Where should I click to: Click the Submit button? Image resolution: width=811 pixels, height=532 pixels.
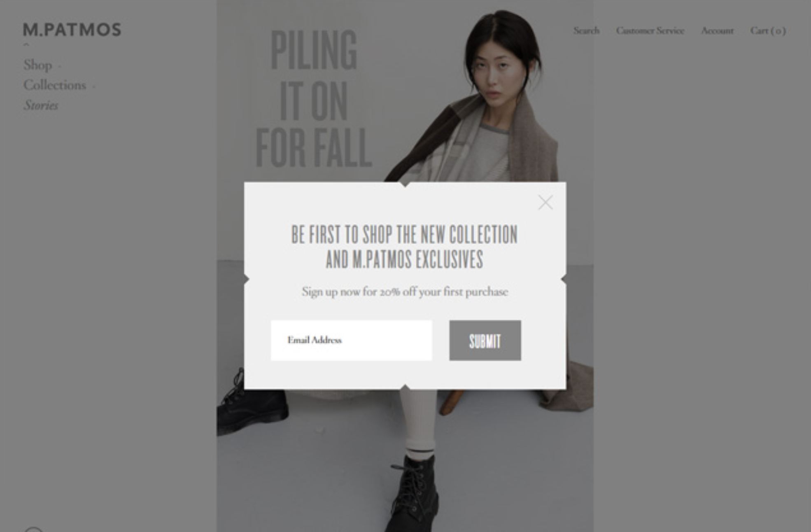pyautogui.click(x=485, y=341)
